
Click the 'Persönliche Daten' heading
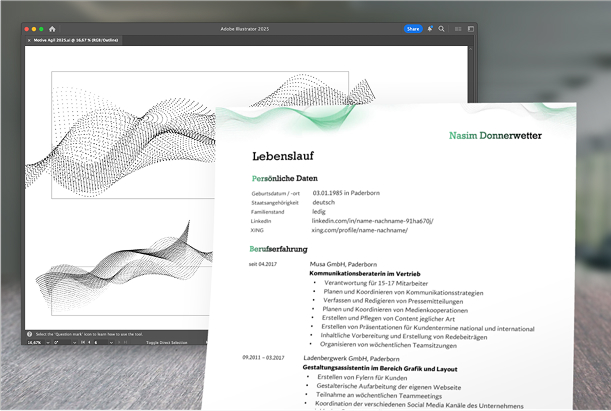coord(284,178)
